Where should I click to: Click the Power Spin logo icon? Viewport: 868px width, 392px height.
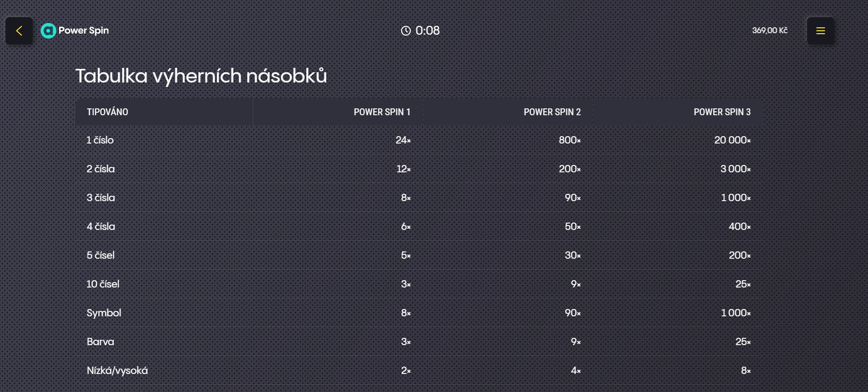(x=48, y=31)
